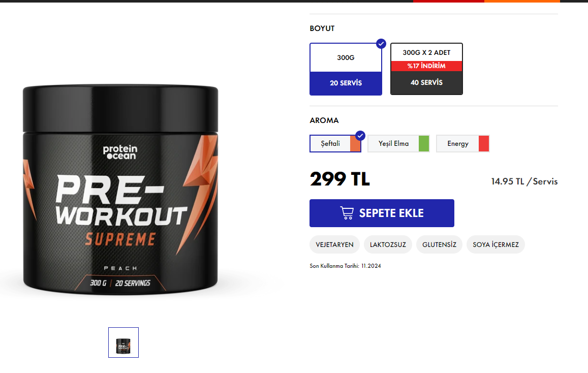Click the red Energy color swatch
This screenshot has width=588, height=373.
click(x=484, y=144)
